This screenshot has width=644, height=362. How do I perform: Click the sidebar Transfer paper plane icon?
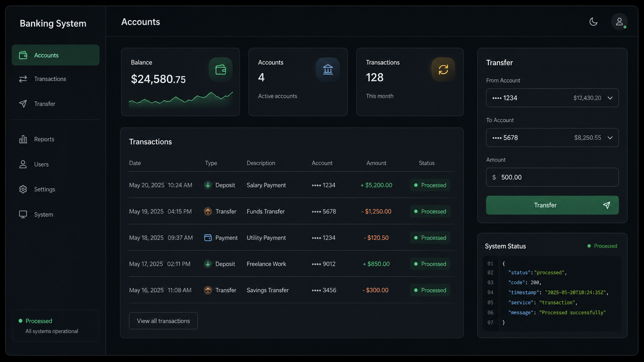[x=23, y=104]
